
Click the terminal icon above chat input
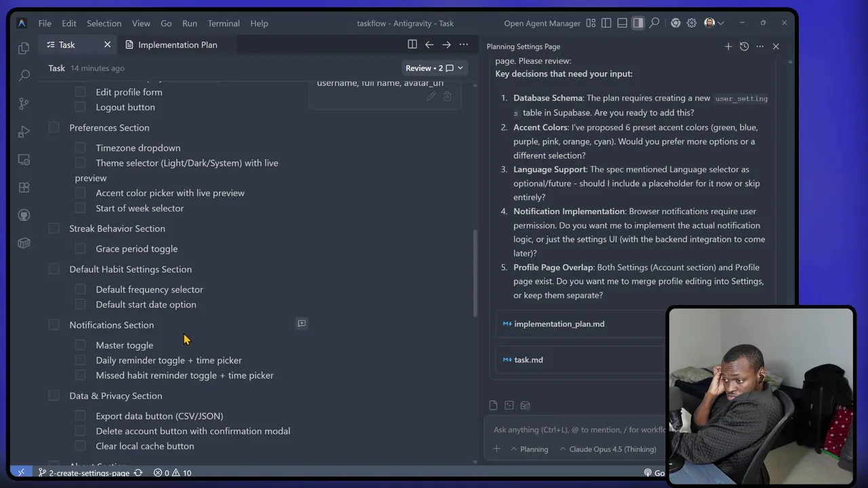[509, 405]
